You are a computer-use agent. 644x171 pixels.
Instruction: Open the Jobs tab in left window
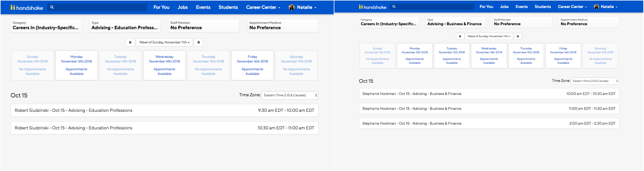[183, 7]
